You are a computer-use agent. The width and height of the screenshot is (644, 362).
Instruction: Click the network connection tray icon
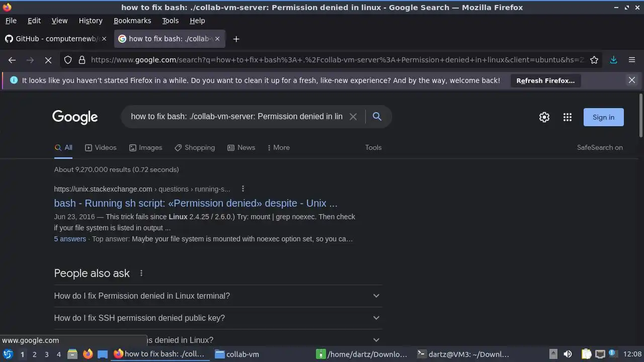[x=600, y=354]
